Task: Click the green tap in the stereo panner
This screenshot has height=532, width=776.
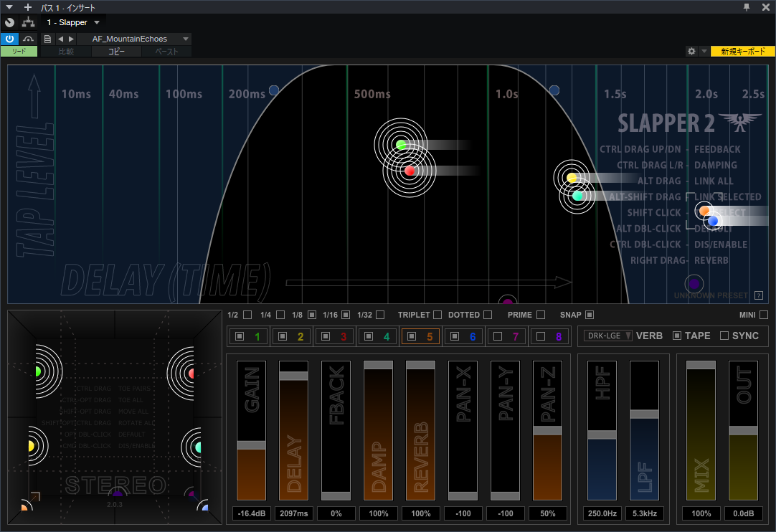Action: (38, 371)
